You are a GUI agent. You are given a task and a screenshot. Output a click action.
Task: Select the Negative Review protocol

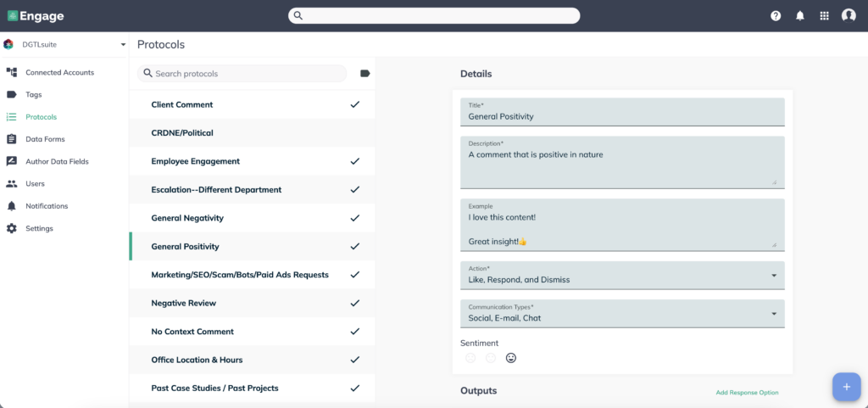[x=252, y=304]
